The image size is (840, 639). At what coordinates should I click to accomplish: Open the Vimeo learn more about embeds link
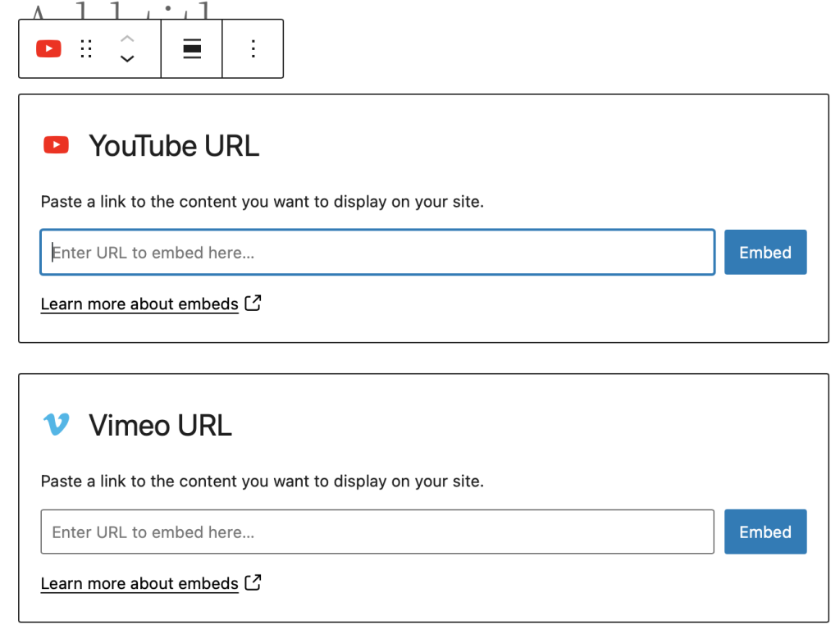139,583
